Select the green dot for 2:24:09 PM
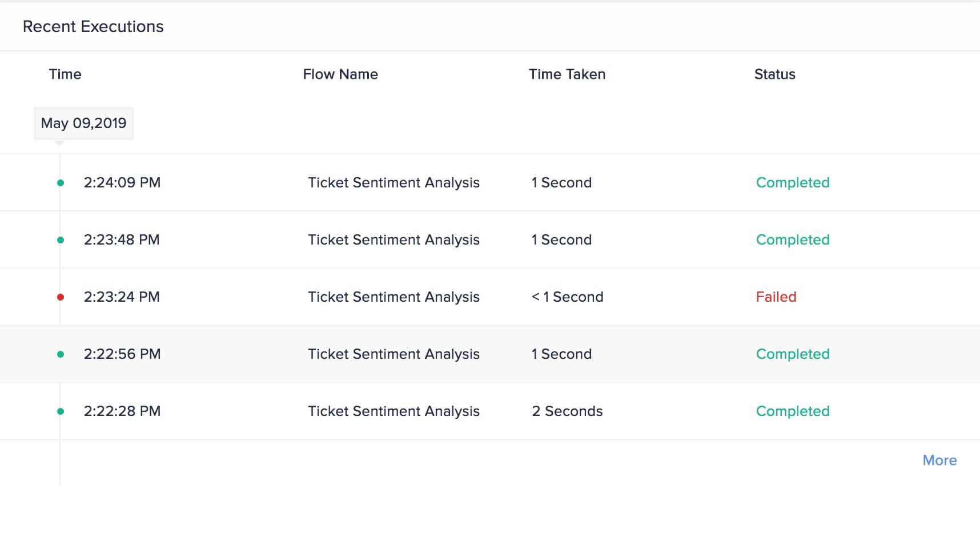The height and width of the screenshot is (560, 980). [61, 183]
